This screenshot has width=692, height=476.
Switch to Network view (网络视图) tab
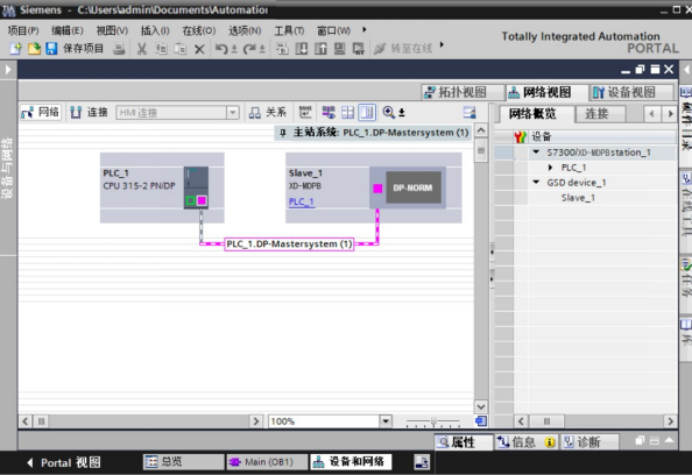click(x=547, y=92)
